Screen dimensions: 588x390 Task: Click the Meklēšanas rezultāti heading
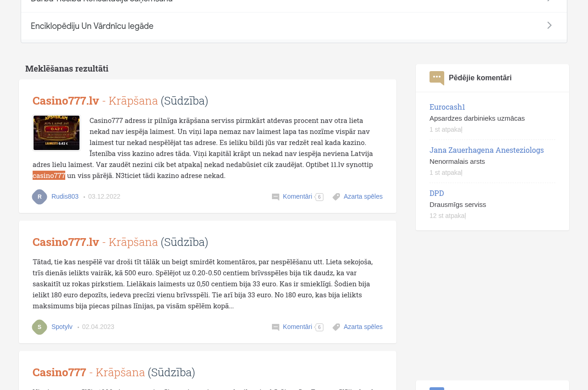pyautogui.click(x=67, y=68)
